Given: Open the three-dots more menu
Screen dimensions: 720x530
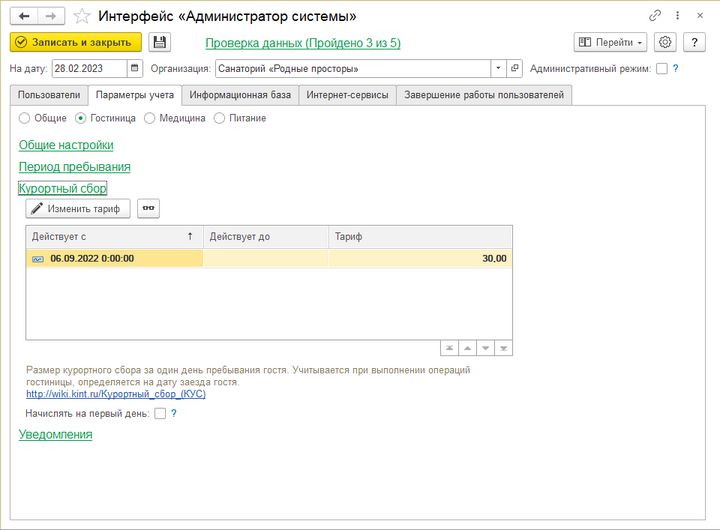Looking at the screenshot, I should pos(677,16).
